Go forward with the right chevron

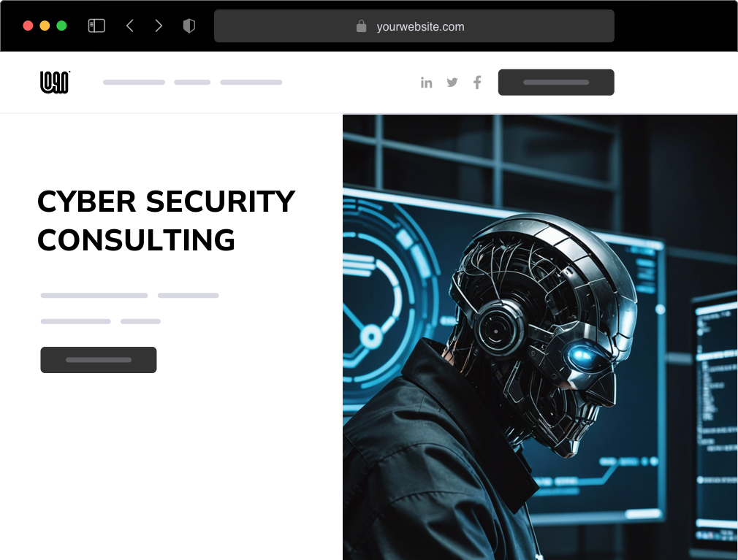pyautogui.click(x=159, y=26)
